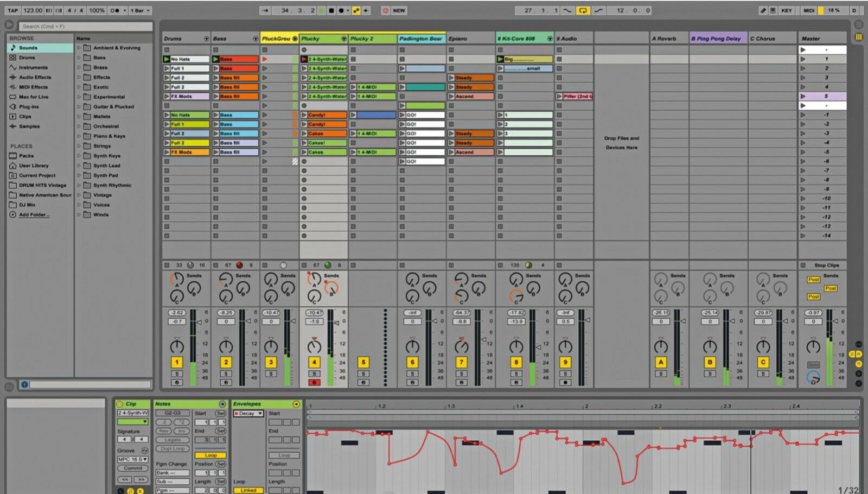Open Drums track header menu arrow
868x494 pixels.
[206, 39]
